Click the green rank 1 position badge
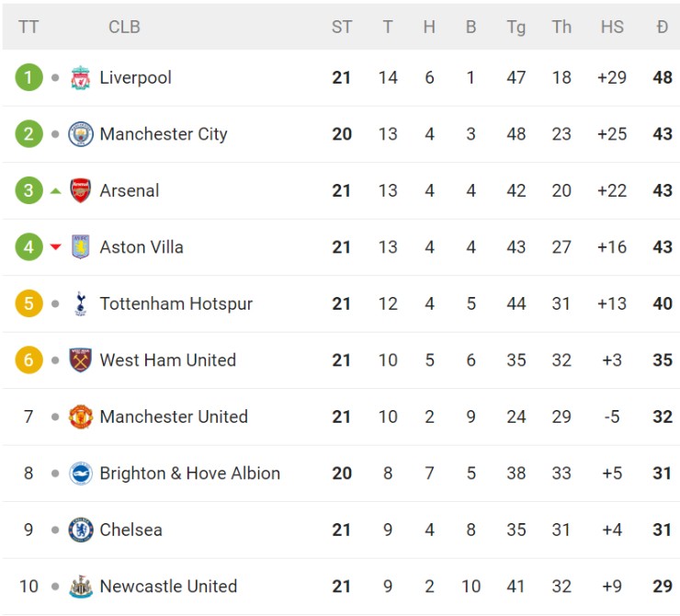Screen dimensions: 680x616 point(28,78)
